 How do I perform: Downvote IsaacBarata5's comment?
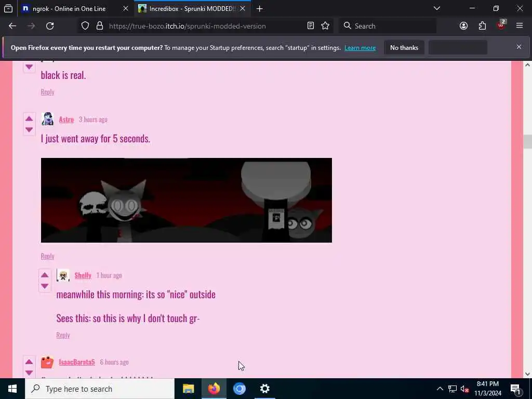(29, 373)
